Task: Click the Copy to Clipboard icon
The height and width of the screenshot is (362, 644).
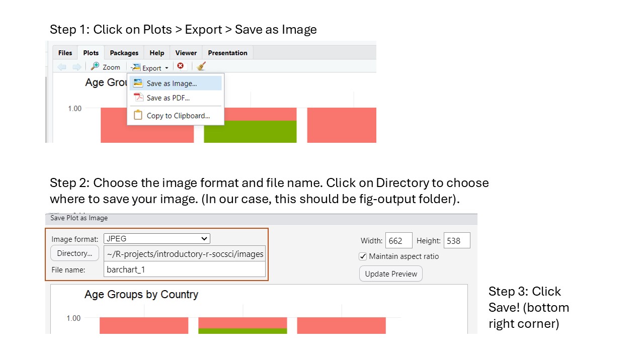Action: point(138,115)
